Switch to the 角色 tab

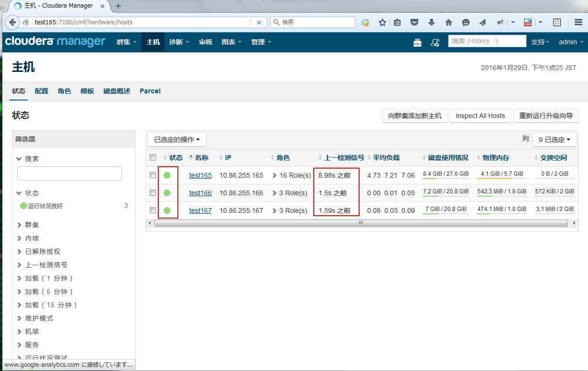[64, 91]
